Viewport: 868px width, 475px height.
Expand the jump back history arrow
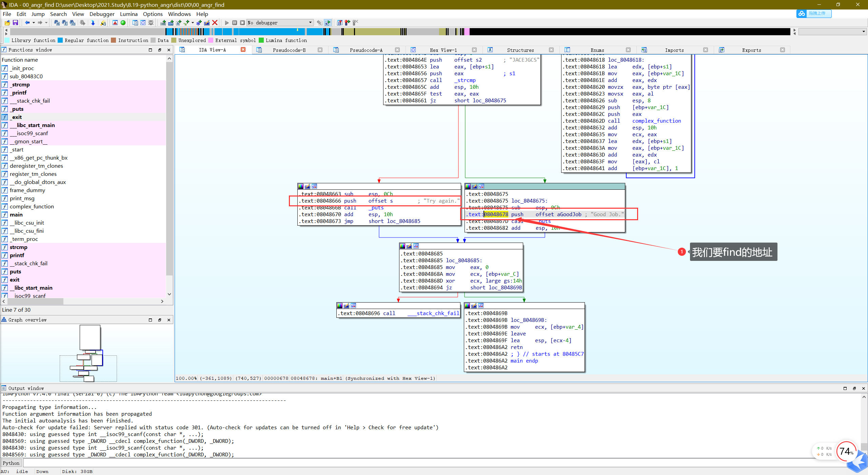[x=34, y=23]
